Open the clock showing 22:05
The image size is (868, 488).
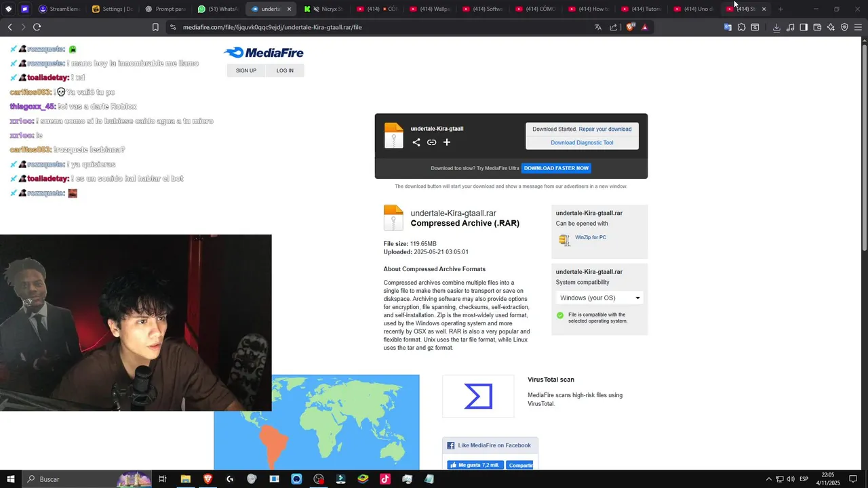[827, 479]
